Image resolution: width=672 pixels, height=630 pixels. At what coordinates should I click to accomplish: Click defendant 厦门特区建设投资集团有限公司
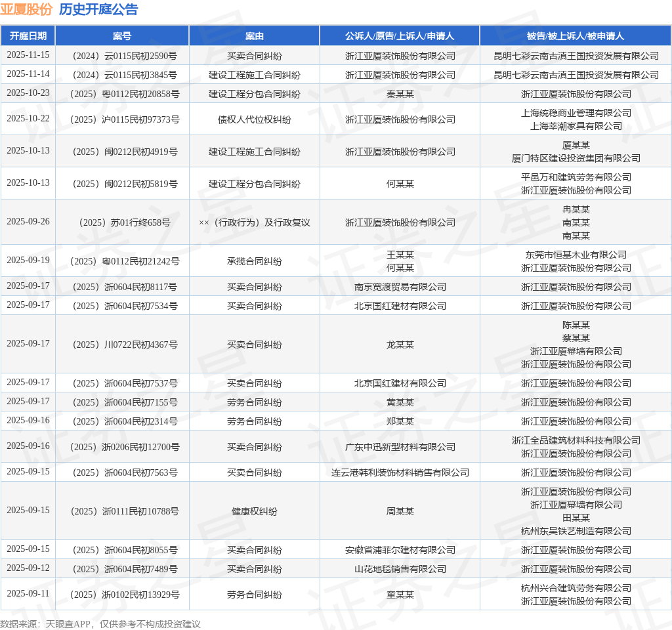click(x=576, y=158)
